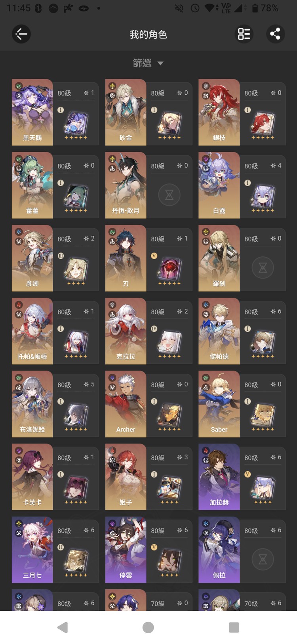Select 托帕&帳帳 character portrait

tap(32, 331)
